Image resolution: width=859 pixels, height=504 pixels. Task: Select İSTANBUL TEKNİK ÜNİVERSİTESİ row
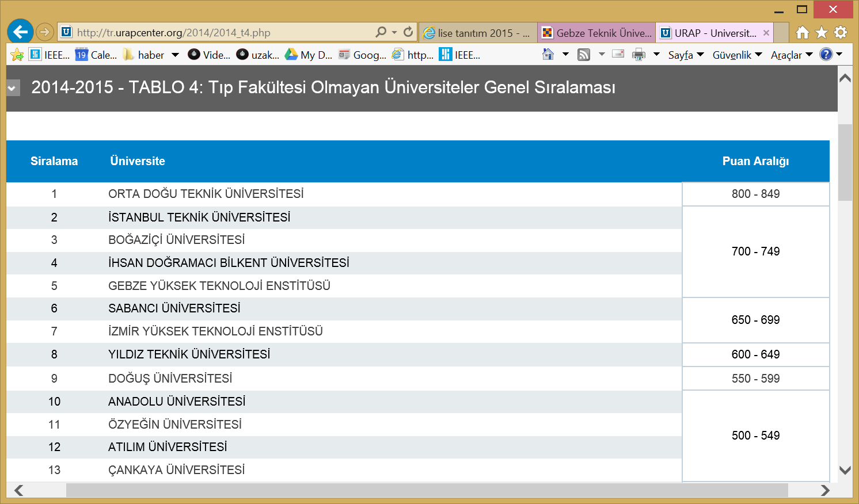344,217
